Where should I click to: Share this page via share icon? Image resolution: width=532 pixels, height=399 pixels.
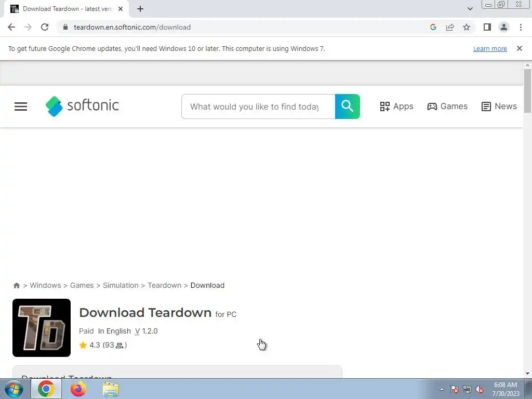[450, 27]
